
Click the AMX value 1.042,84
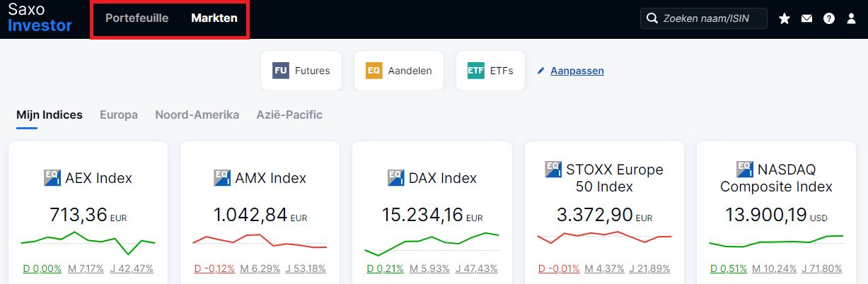[x=250, y=215]
